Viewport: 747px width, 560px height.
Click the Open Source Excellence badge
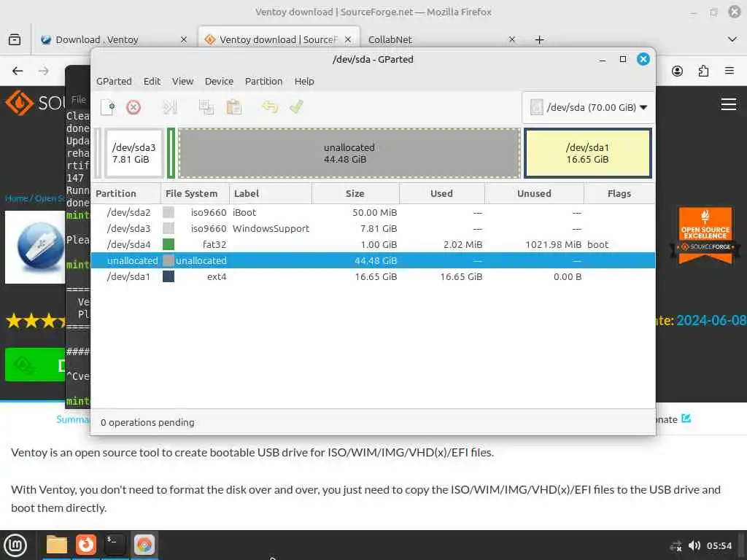pos(705,236)
